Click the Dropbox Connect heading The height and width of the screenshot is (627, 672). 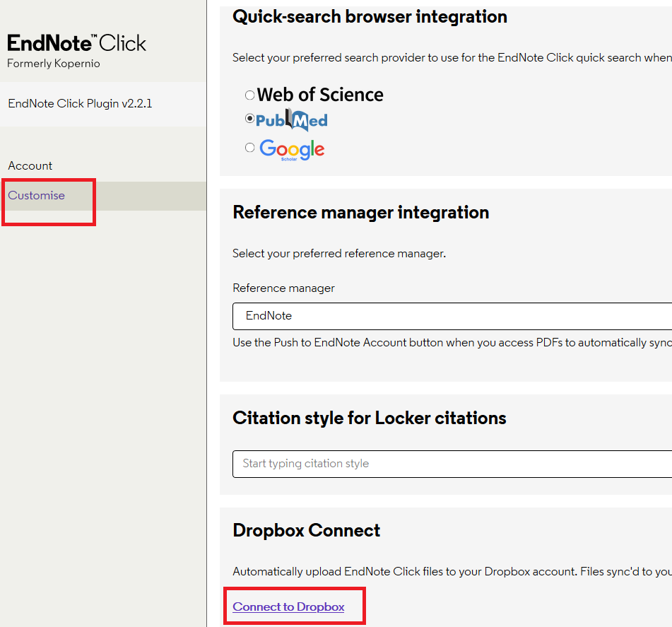point(307,530)
